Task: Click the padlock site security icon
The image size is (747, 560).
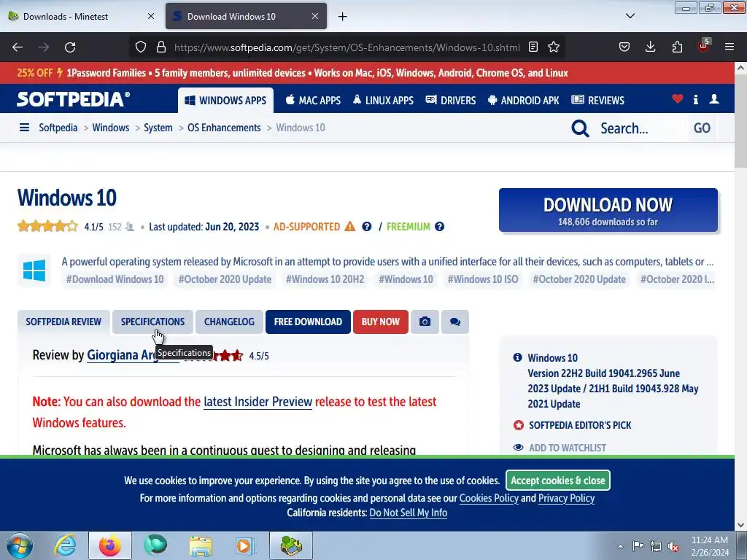Action: pyautogui.click(x=161, y=47)
